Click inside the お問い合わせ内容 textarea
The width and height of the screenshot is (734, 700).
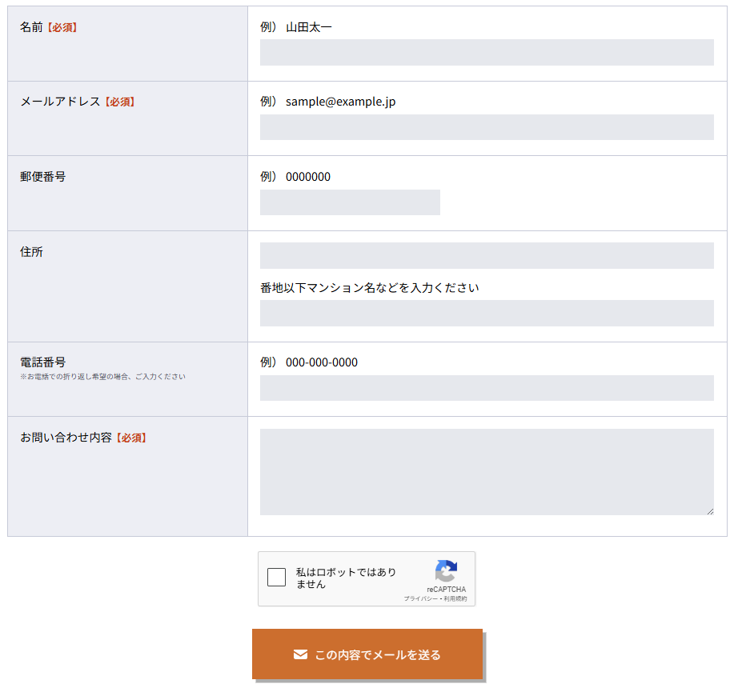pyautogui.click(x=487, y=472)
